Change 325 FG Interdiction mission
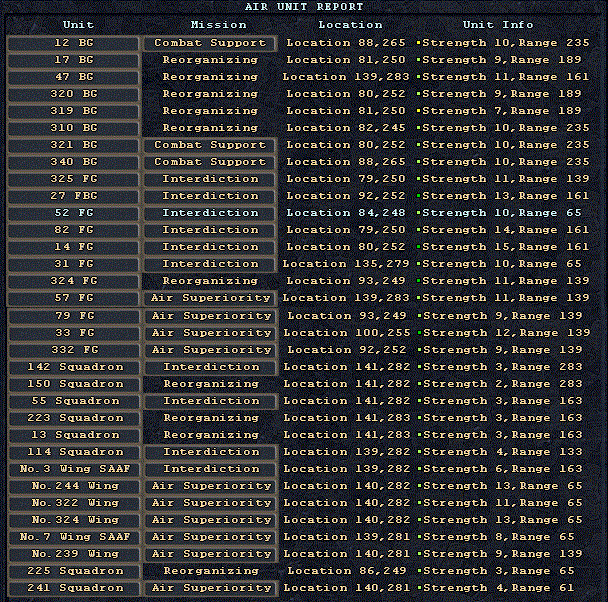Image resolution: width=608 pixels, height=602 pixels. coord(210,179)
